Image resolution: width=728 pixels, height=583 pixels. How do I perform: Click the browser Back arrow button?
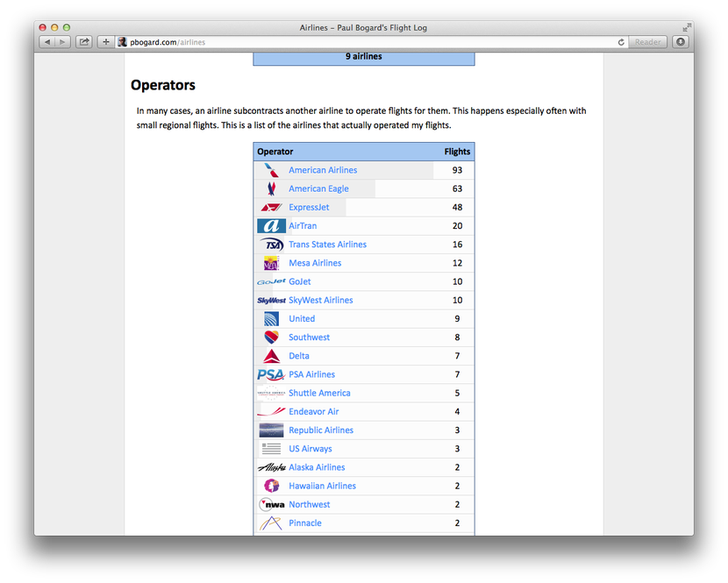point(47,42)
